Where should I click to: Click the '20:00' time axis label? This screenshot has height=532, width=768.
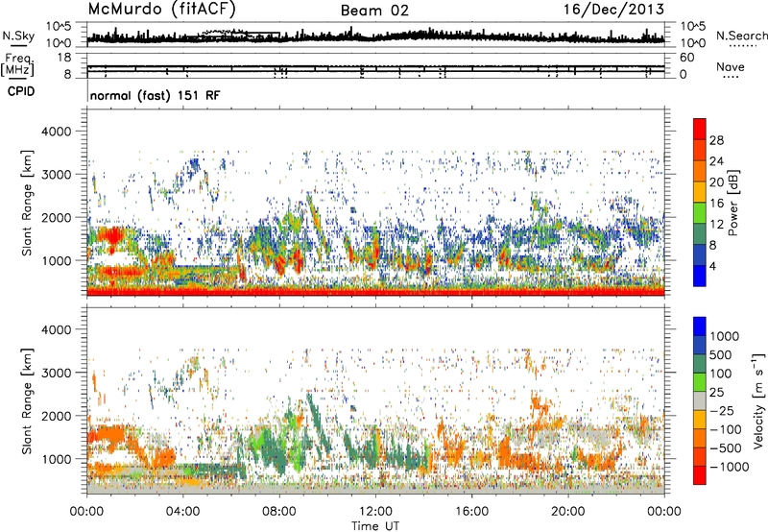coord(568,512)
